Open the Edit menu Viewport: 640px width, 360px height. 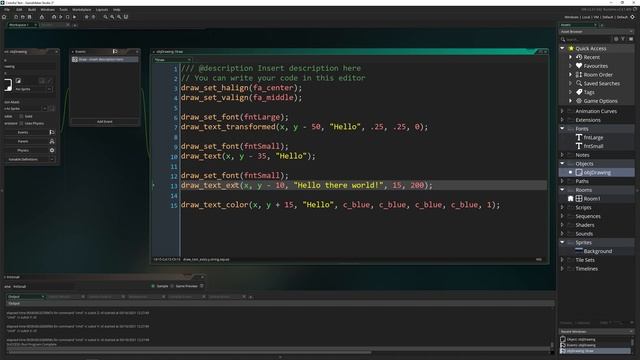coord(19,9)
